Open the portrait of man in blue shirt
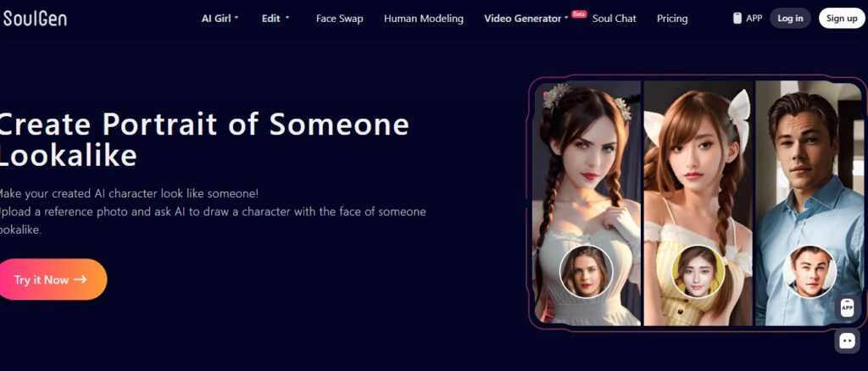 (809, 203)
